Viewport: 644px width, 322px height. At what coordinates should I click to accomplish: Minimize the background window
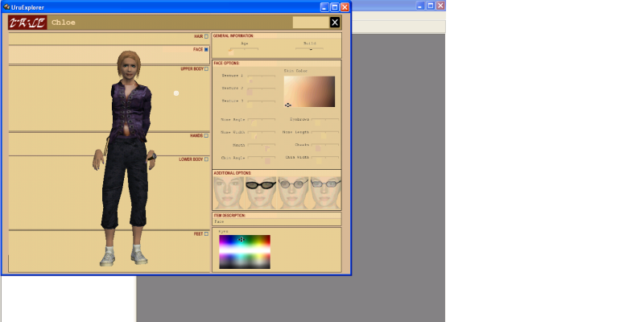pyautogui.click(x=420, y=6)
